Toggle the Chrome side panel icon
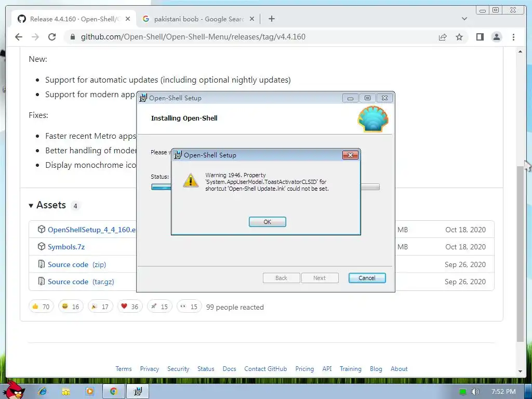 (480, 37)
